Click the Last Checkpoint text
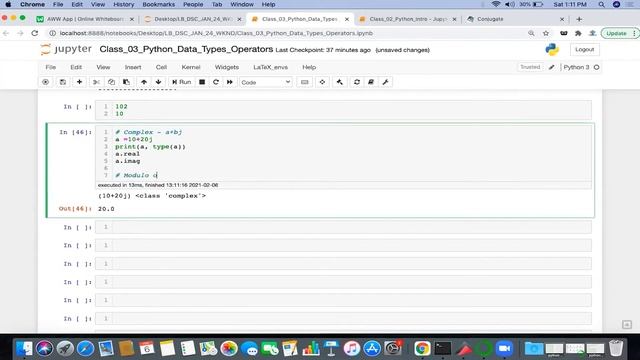Image resolution: width=640 pixels, height=360 pixels. (x=323, y=50)
